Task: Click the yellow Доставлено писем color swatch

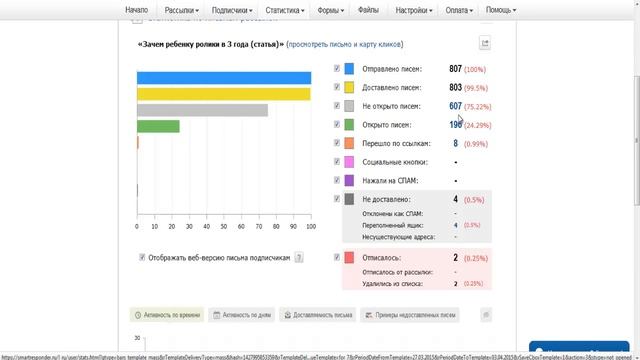Action: (349, 87)
